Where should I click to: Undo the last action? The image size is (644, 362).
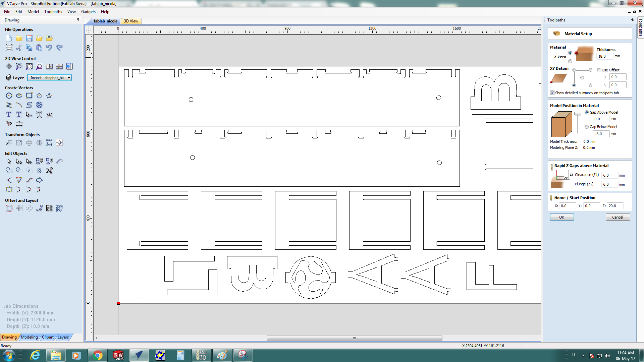pyautogui.click(x=49, y=48)
